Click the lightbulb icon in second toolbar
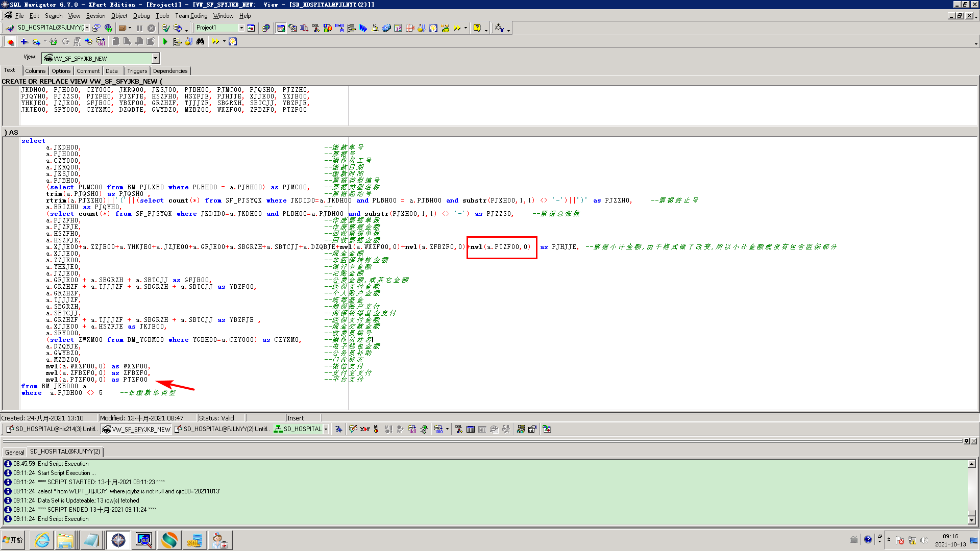This screenshot has width=980, height=551. coord(233,41)
